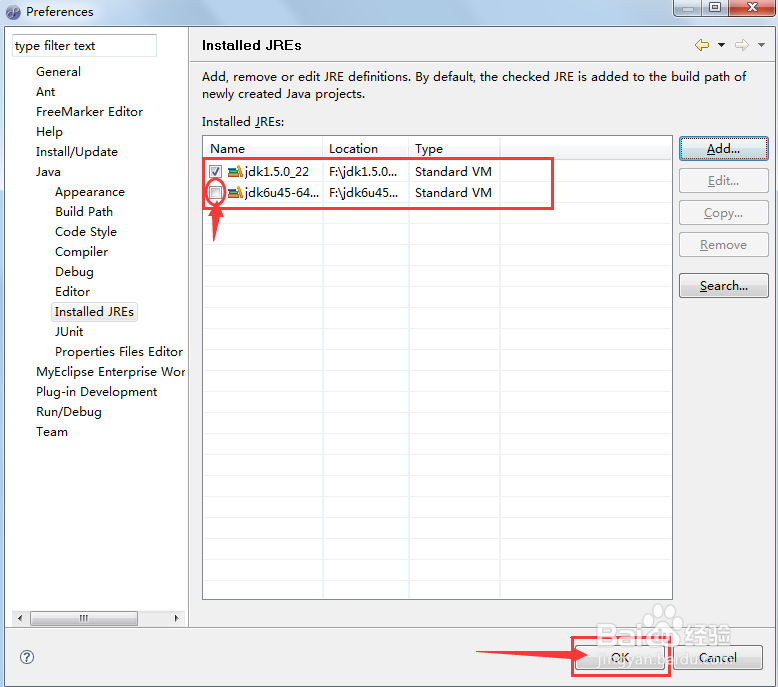Viewport: 778px width, 687px height.
Task: Select jdk1.5.0_22 name cell
Action: (x=276, y=172)
